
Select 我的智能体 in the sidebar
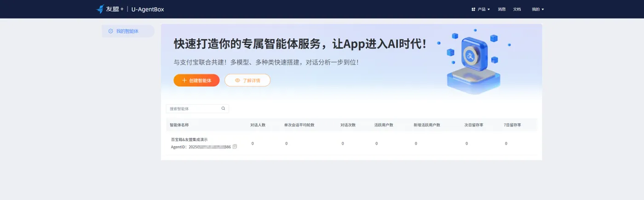click(x=128, y=31)
